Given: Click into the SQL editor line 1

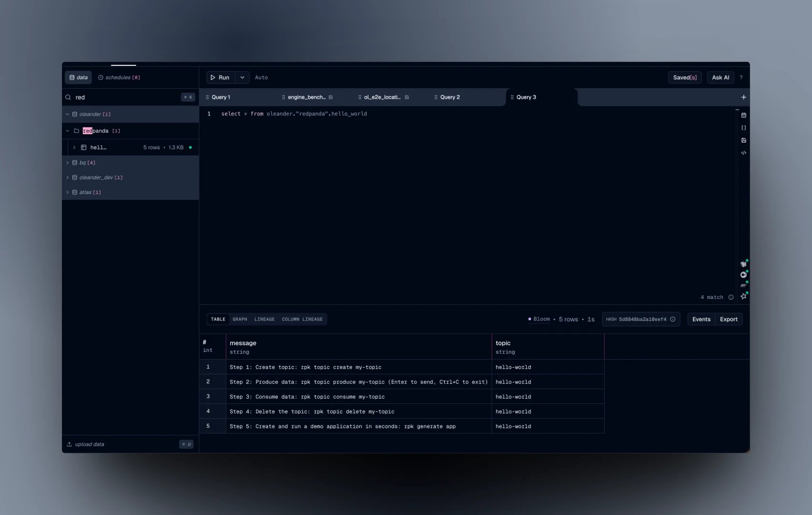Looking at the screenshot, I should coord(294,114).
